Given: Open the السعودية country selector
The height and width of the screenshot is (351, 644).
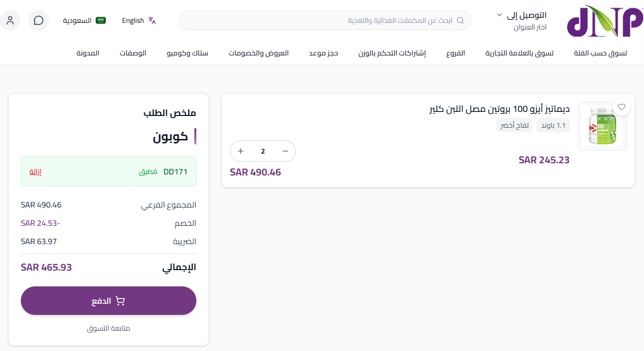Looking at the screenshot, I should (84, 20).
